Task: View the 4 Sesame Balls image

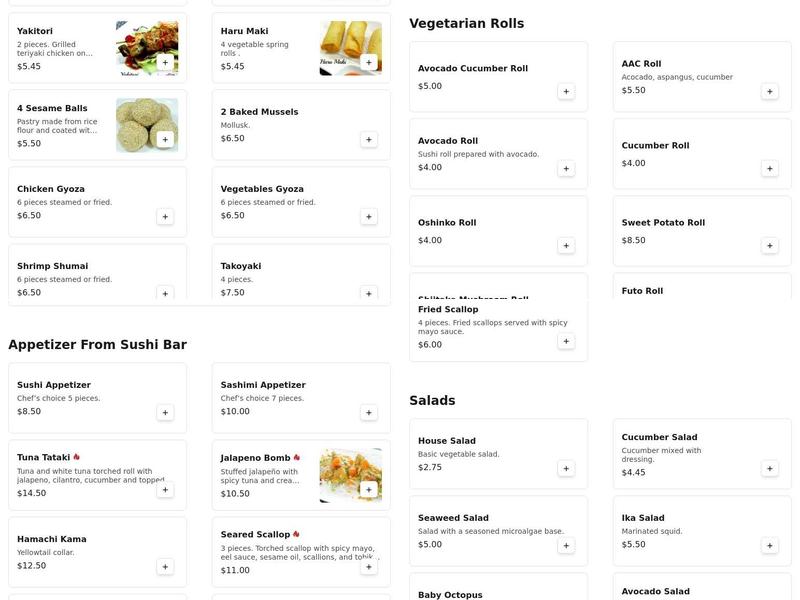Action: point(146,124)
